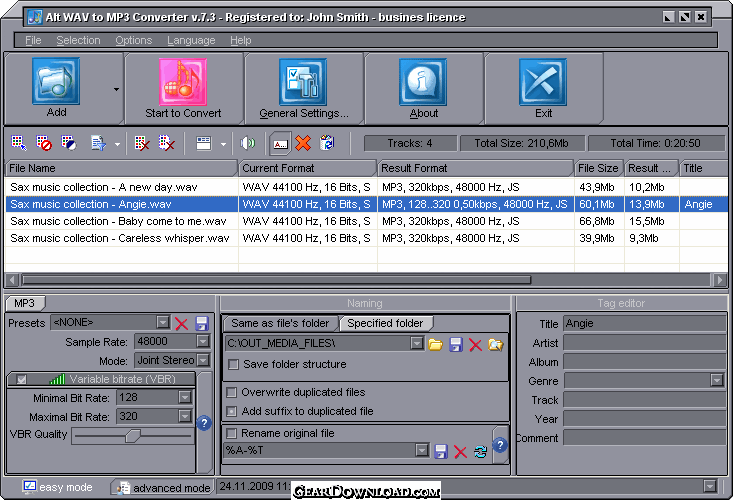Image resolution: width=733 pixels, height=500 pixels.
Task: Click the Exit icon
Action: coord(543,88)
